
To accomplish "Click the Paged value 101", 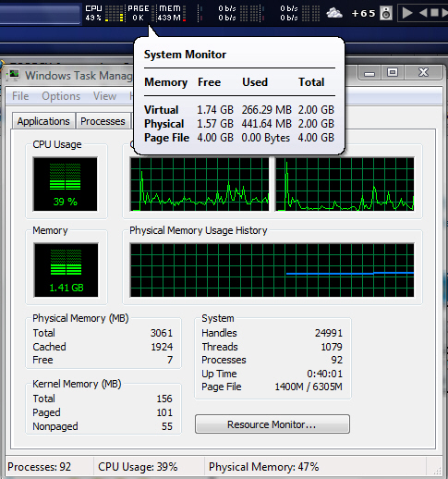I will click(x=164, y=412).
